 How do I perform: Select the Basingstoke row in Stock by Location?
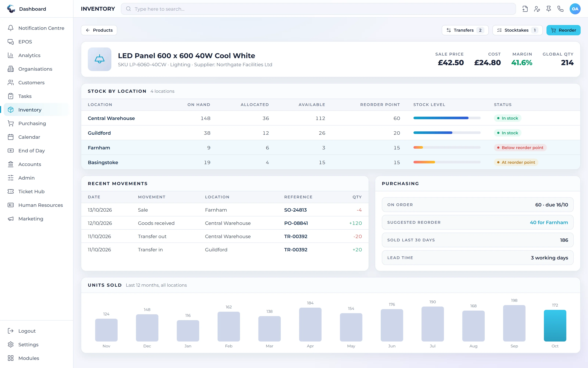[x=330, y=162]
